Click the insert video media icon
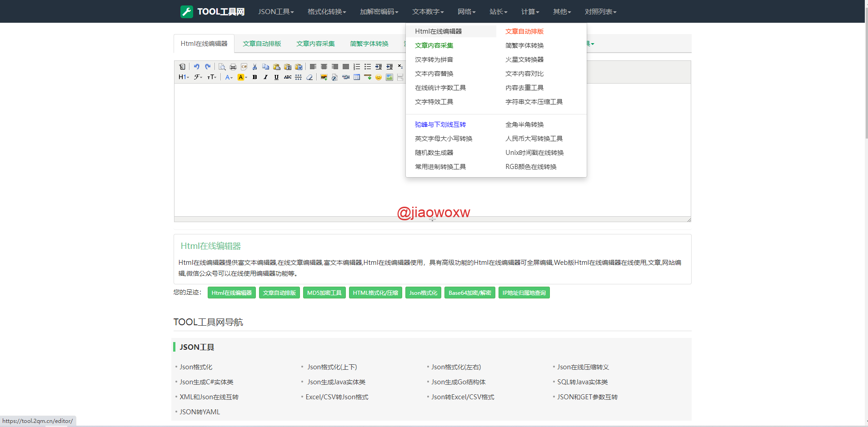 [x=346, y=77]
